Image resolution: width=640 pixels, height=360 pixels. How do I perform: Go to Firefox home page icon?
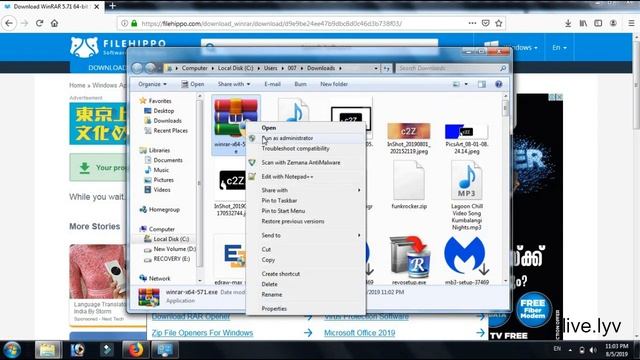(54, 23)
